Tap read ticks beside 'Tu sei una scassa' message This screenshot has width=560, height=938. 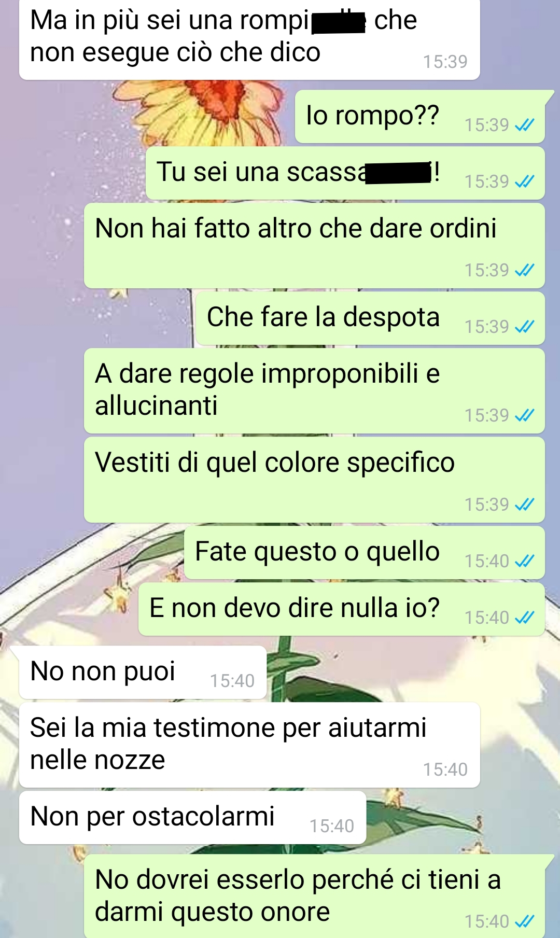(524, 181)
